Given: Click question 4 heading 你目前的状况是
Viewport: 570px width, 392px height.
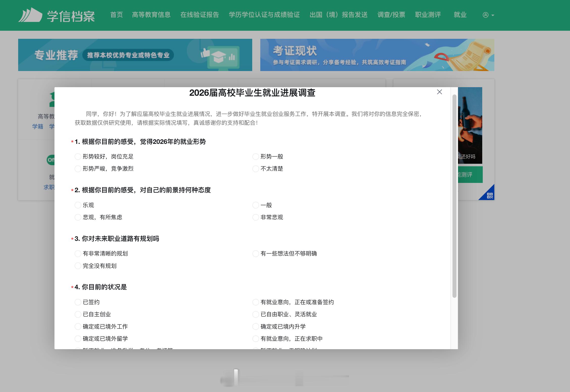Looking at the screenshot, I should pyautogui.click(x=101, y=287).
